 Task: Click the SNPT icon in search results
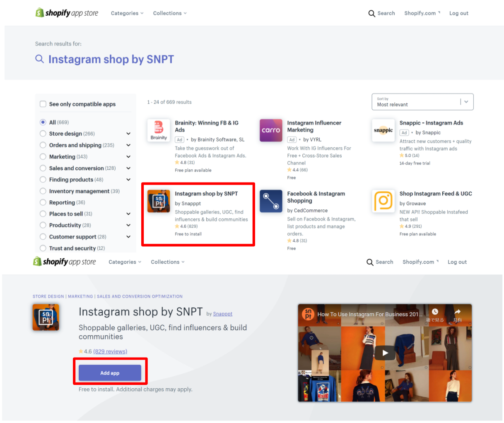coord(159,201)
